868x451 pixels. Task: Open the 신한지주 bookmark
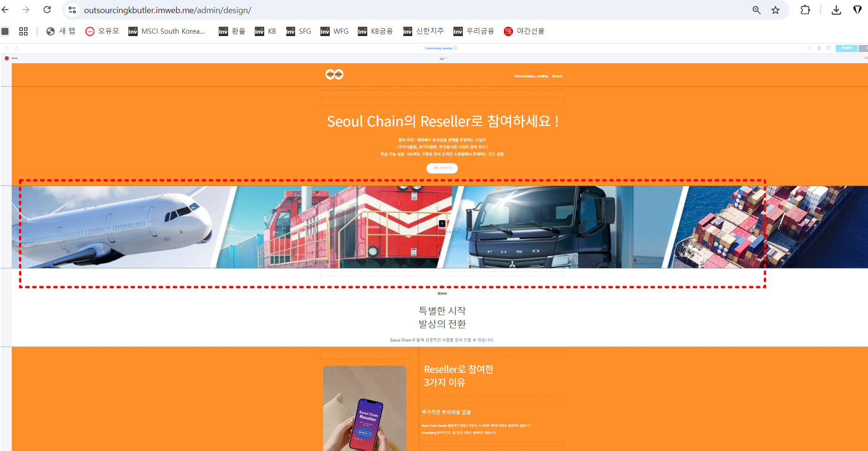click(423, 31)
